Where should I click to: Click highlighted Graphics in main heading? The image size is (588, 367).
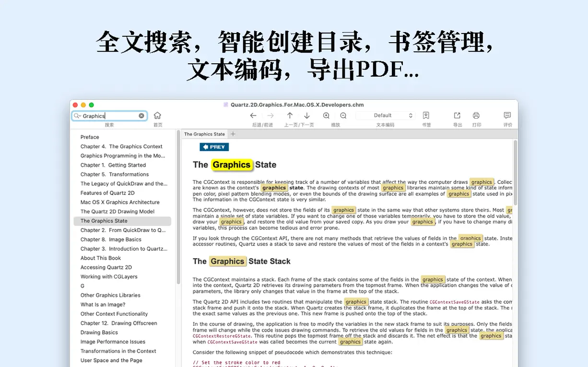(232, 165)
